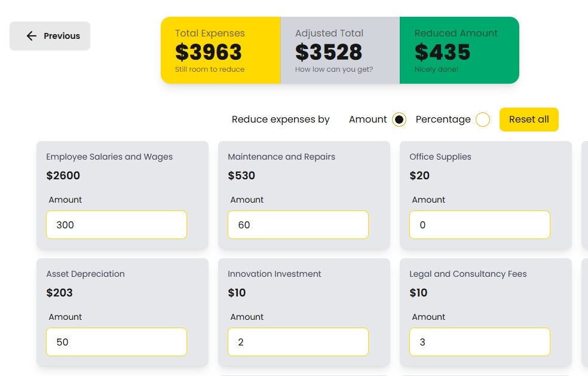Click the Employee Salaries and Wages card title

109,157
